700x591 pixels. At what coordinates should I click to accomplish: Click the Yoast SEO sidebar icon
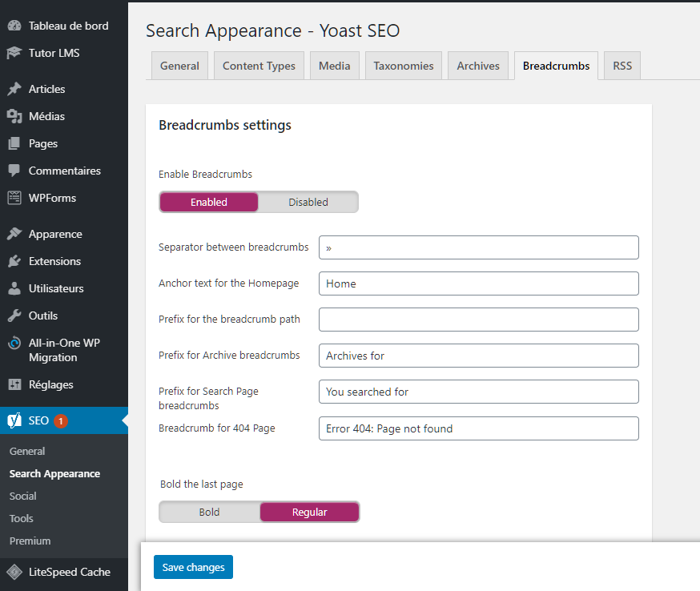16,420
